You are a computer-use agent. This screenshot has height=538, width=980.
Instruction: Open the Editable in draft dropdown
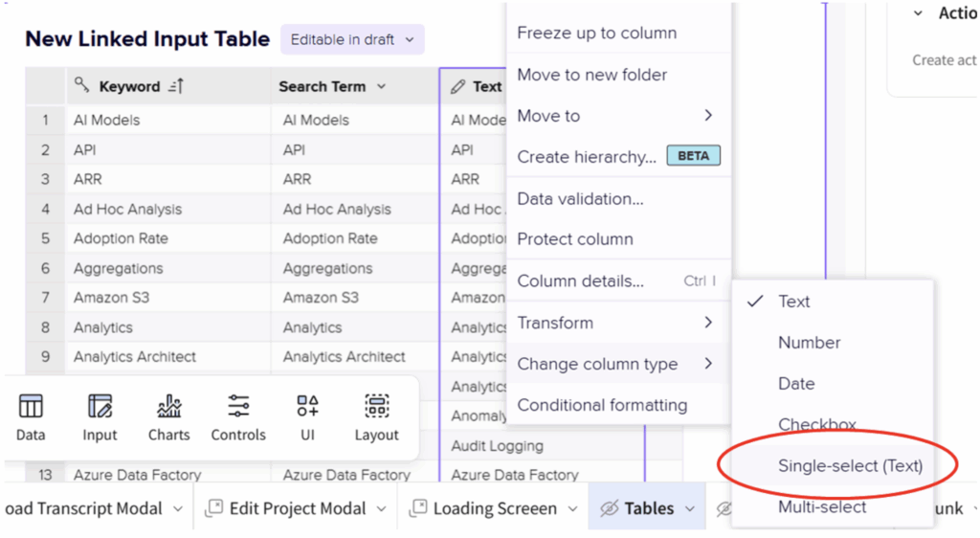[x=352, y=39]
